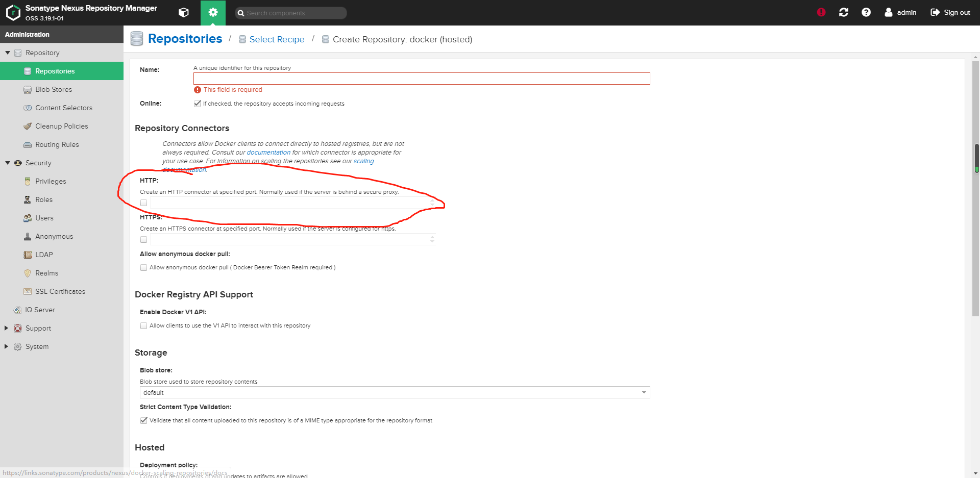This screenshot has height=478, width=980.
Task: Click the Browse cube icon in header
Action: click(x=184, y=13)
